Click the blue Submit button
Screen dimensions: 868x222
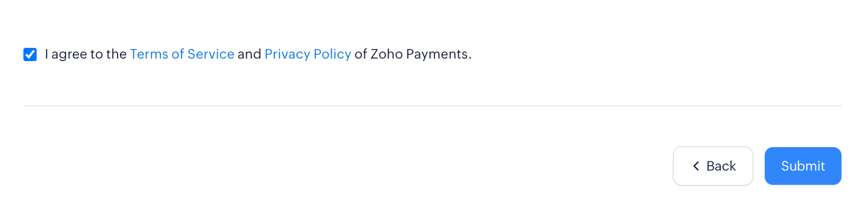tap(802, 166)
